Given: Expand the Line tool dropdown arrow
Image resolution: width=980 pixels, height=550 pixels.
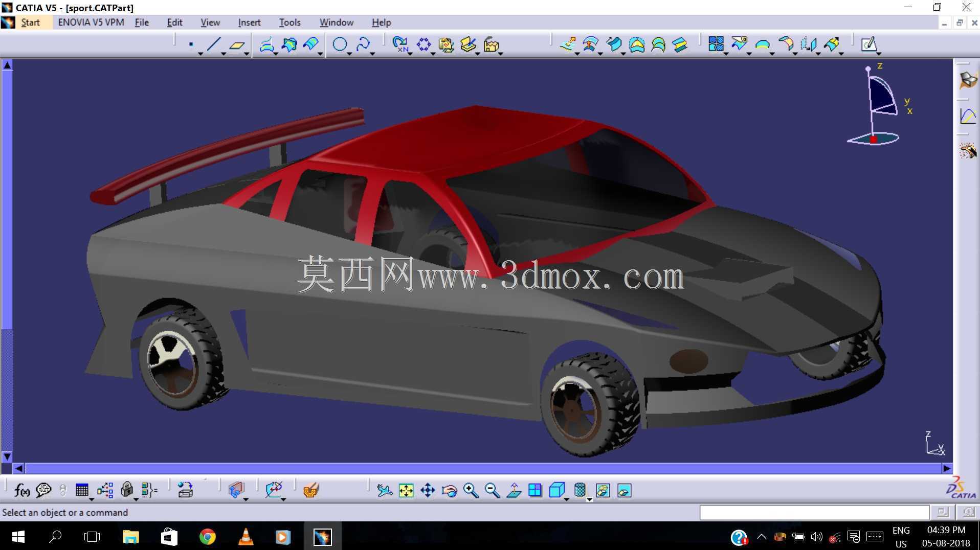Looking at the screenshot, I should (x=224, y=54).
